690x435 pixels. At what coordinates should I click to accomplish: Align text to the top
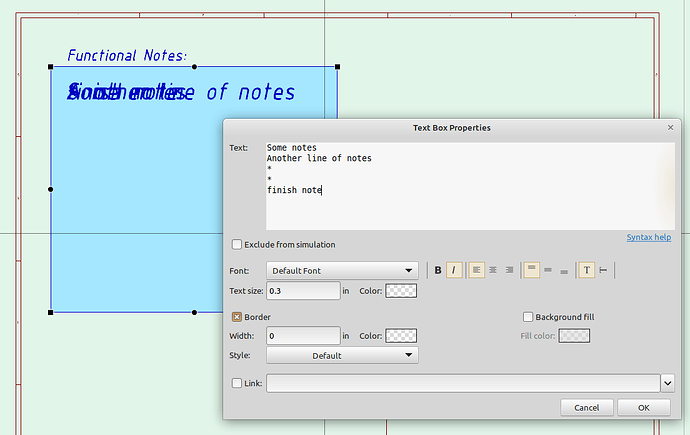[x=532, y=270]
